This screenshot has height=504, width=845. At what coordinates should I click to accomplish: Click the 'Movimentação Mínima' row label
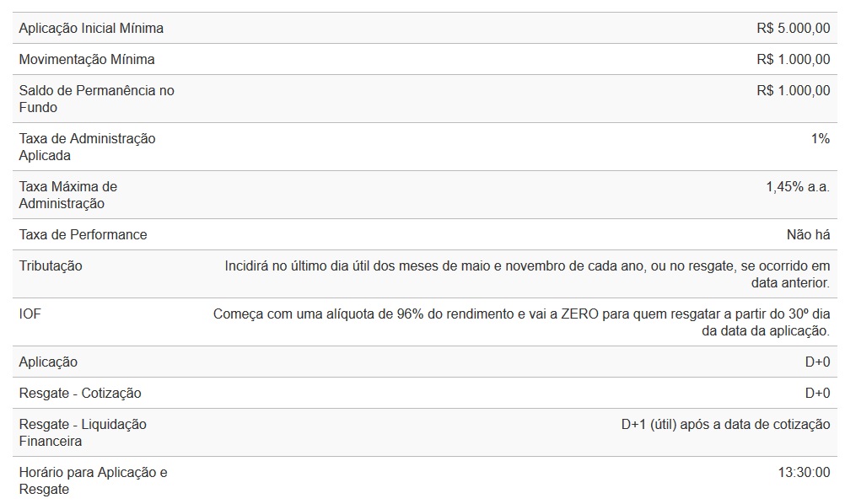(x=87, y=60)
